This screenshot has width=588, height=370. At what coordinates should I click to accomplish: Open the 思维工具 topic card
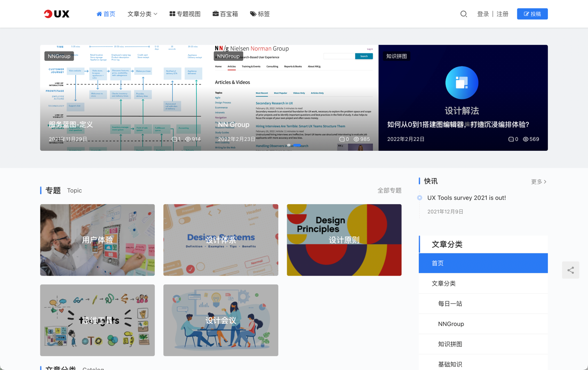[97, 320]
